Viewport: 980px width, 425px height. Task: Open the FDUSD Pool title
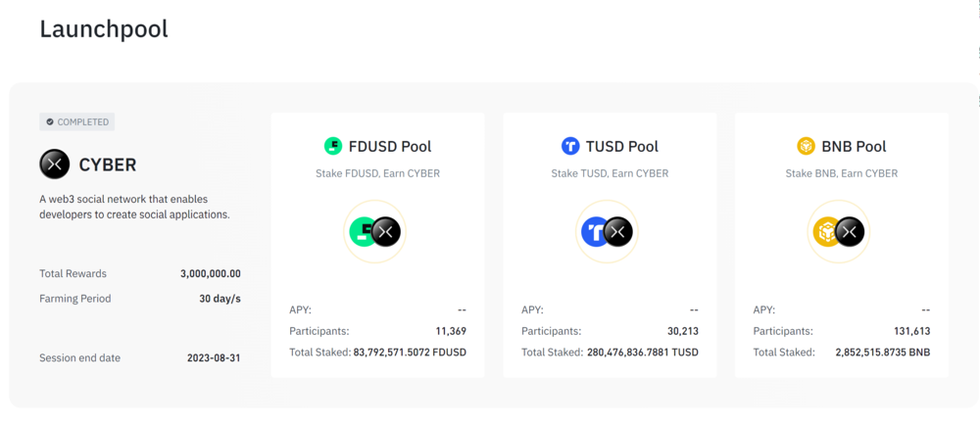[390, 147]
